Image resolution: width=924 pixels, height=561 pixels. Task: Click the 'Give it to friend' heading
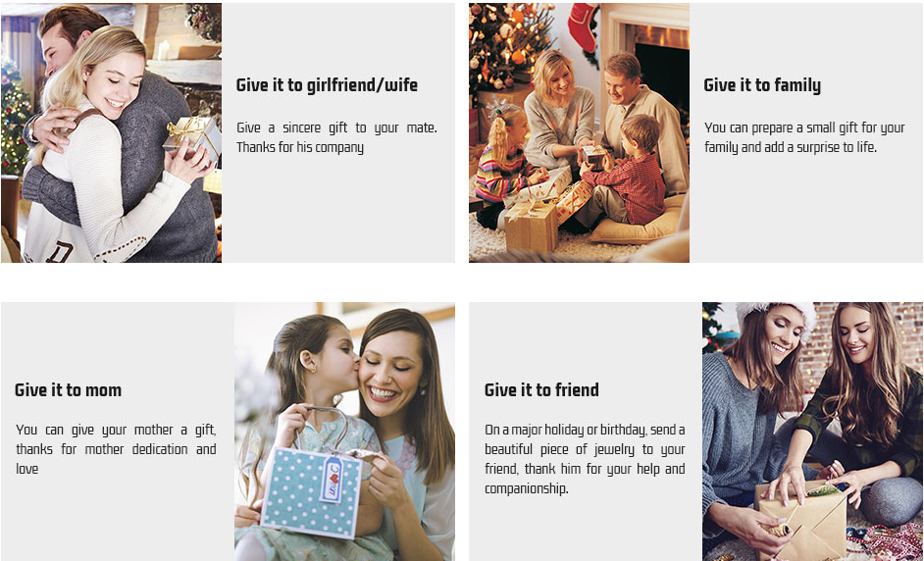click(541, 390)
